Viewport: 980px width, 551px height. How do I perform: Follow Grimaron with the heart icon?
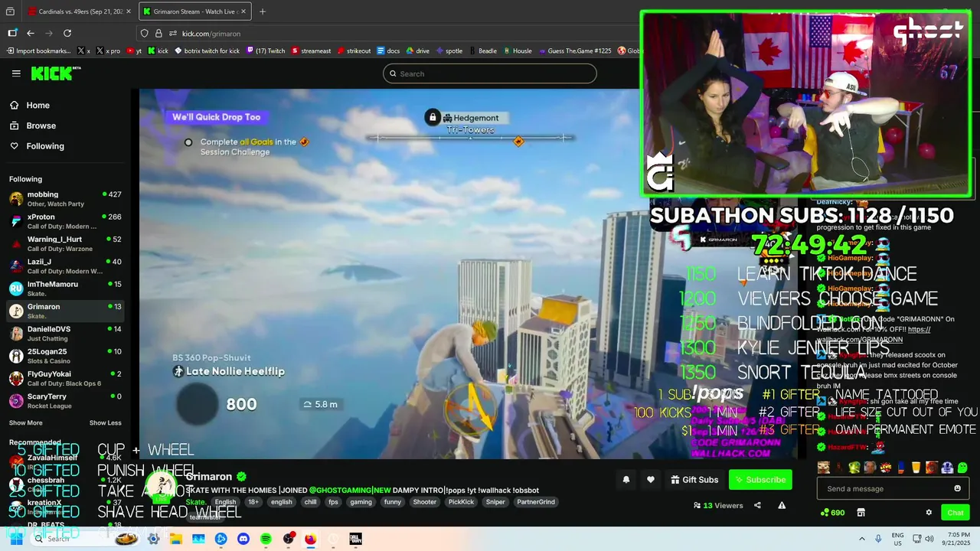pos(650,480)
